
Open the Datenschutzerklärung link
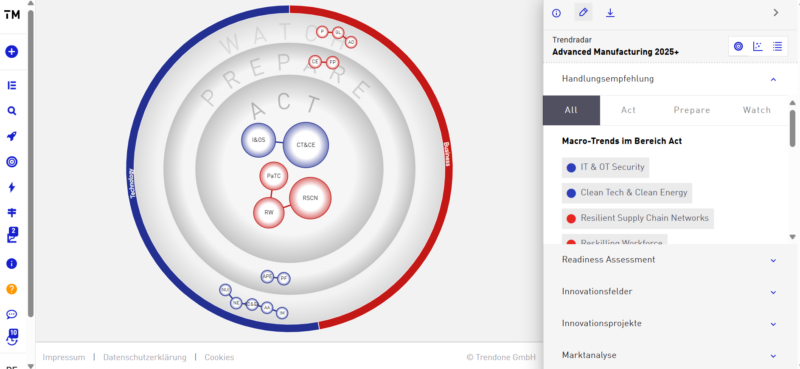click(x=145, y=357)
